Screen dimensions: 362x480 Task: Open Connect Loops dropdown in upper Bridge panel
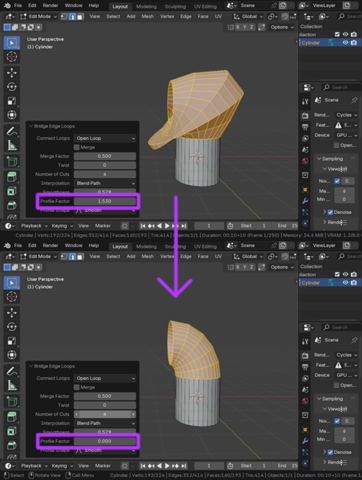tap(105, 138)
